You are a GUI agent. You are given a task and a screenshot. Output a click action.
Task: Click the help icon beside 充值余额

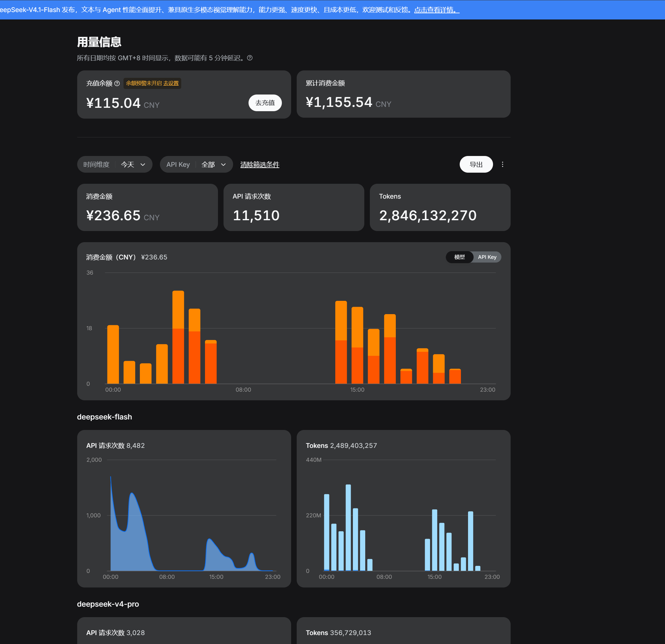(x=117, y=83)
